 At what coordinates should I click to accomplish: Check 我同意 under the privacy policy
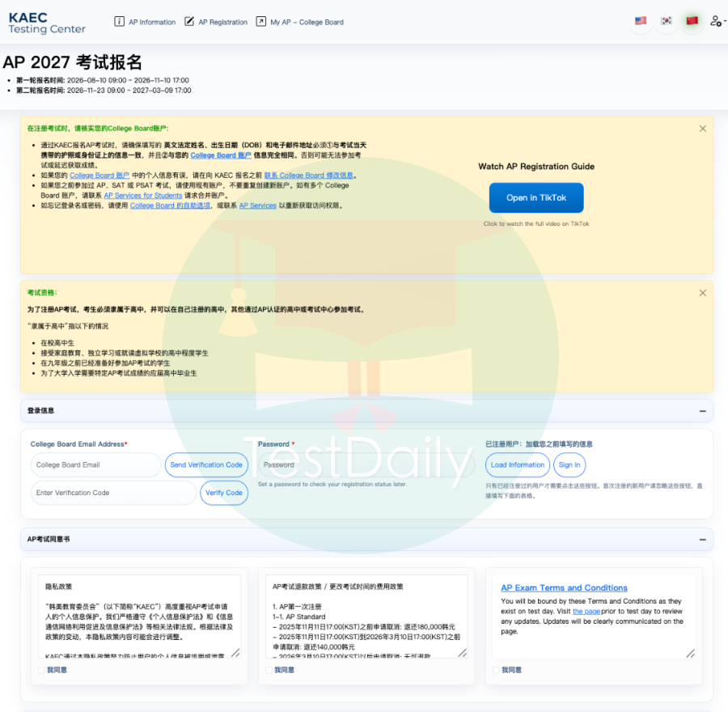[x=41, y=670]
